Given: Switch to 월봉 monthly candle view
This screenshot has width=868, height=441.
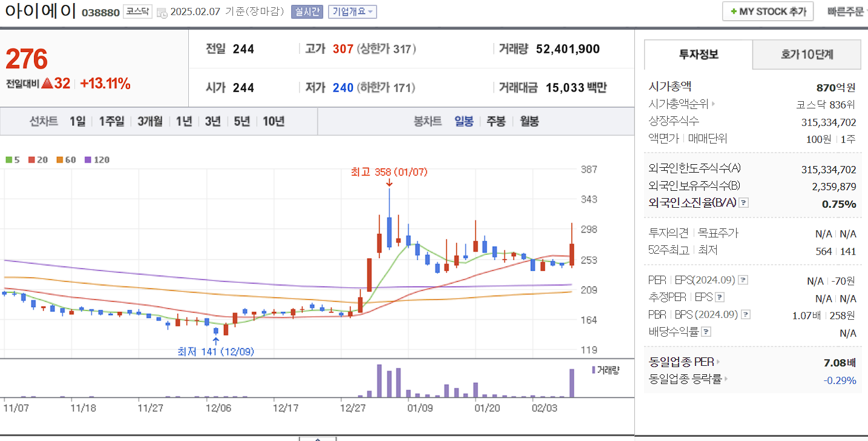Looking at the screenshot, I should point(528,121).
